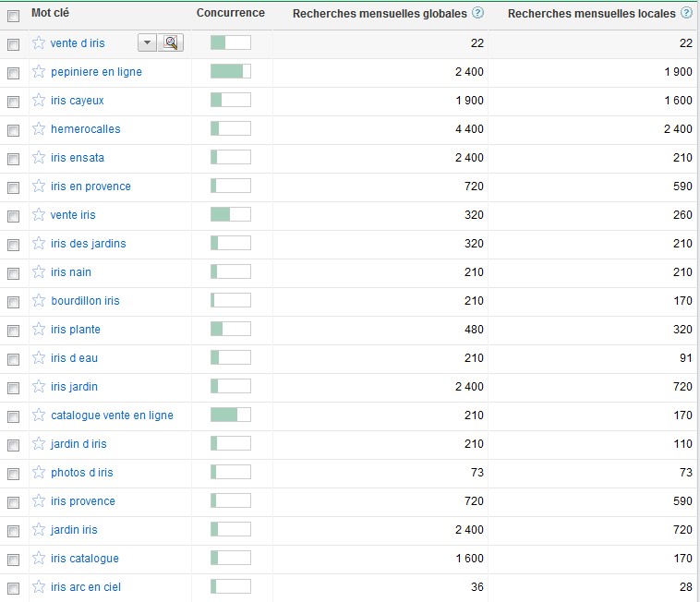Star the keyword 'vente iris'
The height and width of the screenshot is (602, 700).
(x=39, y=214)
